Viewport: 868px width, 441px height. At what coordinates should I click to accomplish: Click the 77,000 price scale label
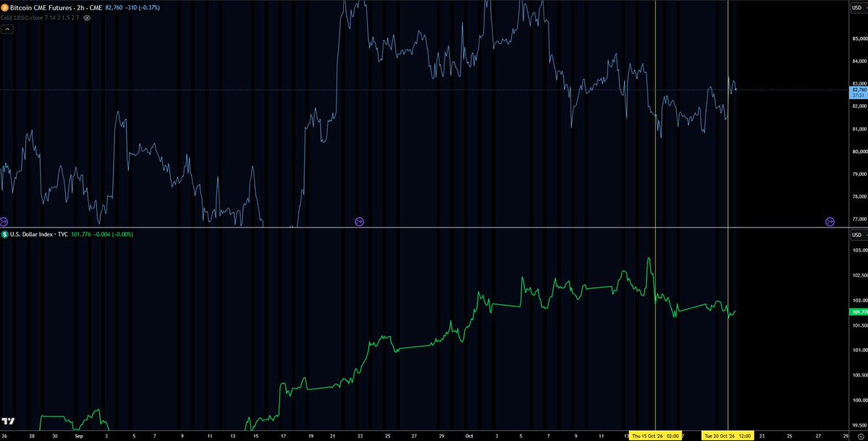pyautogui.click(x=859, y=219)
